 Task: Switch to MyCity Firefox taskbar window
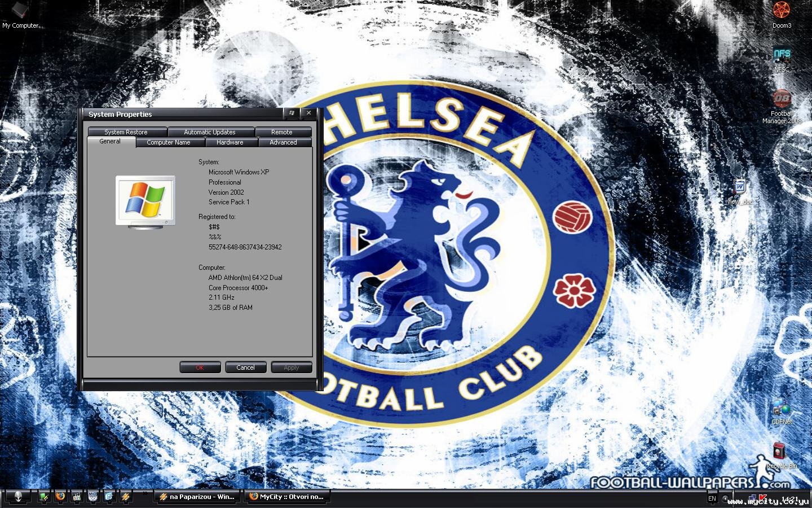(x=288, y=497)
